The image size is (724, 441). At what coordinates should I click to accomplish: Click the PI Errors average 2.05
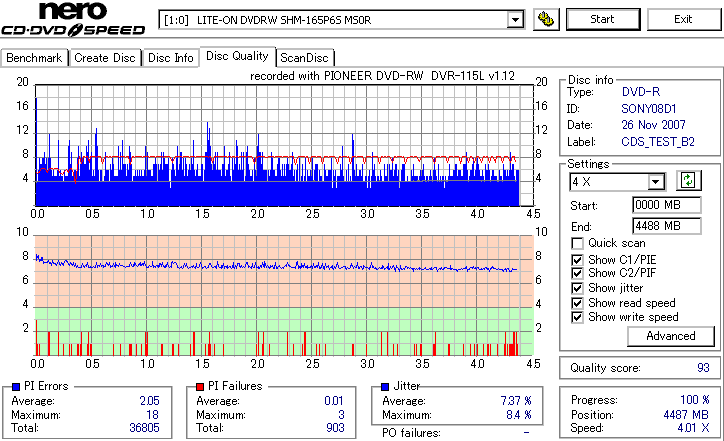click(x=149, y=401)
